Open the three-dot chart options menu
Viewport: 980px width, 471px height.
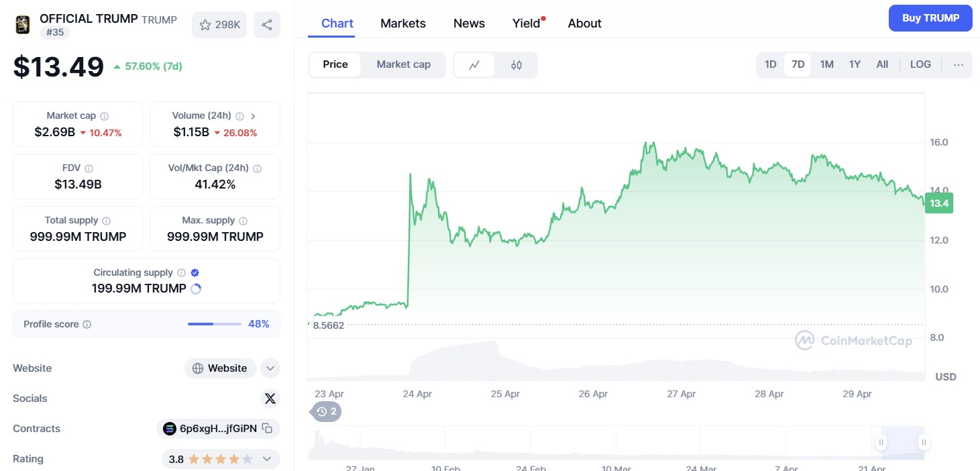[x=958, y=64]
